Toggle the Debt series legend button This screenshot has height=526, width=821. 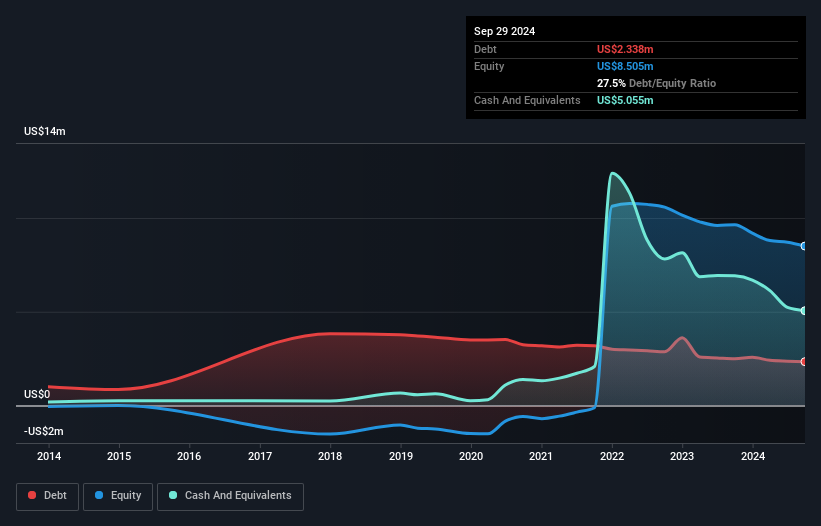click(x=48, y=496)
